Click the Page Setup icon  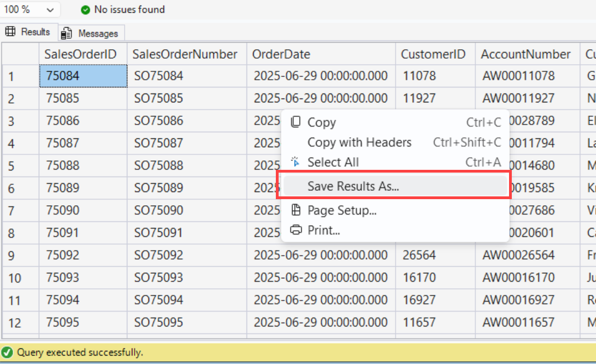pyautogui.click(x=296, y=211)
